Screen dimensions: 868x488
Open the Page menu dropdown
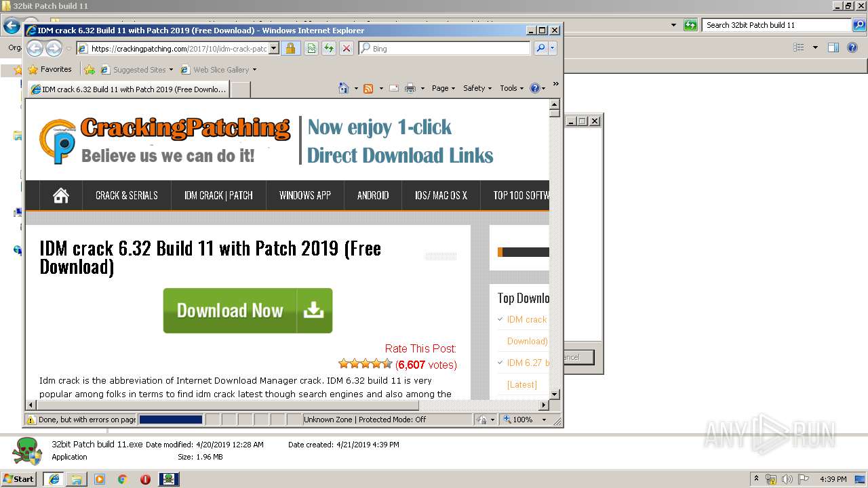[x=443, y=88]
